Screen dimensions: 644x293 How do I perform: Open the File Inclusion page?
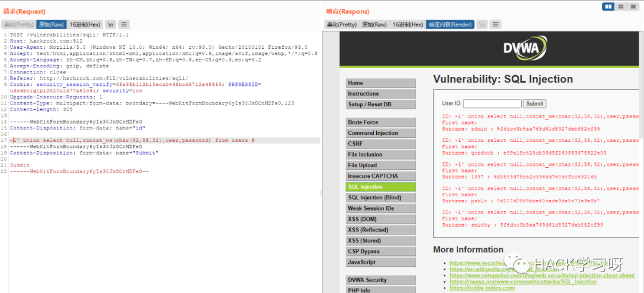380,155
